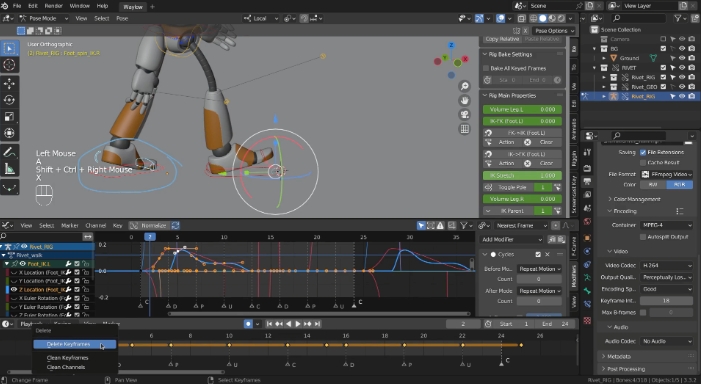Screen dimensions: 701x384
Task: Enable the Cache Result checkbox
Action: [643, 163]
